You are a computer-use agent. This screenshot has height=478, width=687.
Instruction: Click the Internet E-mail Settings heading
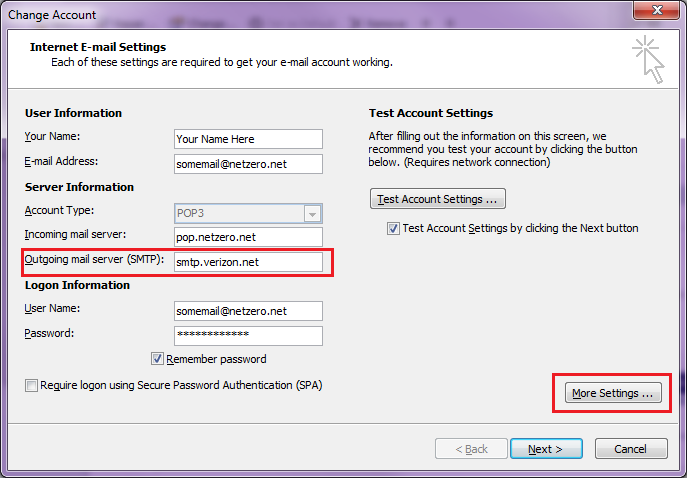coord(98,47)
